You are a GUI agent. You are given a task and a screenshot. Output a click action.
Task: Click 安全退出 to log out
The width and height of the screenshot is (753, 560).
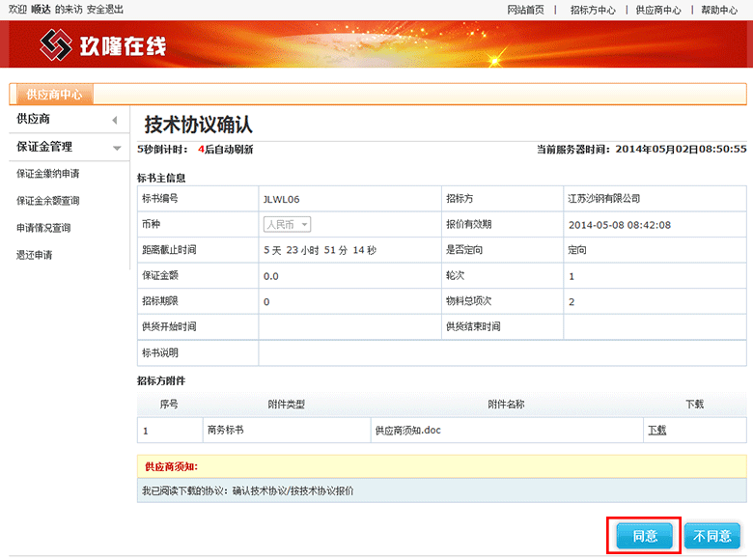point(105,9)
